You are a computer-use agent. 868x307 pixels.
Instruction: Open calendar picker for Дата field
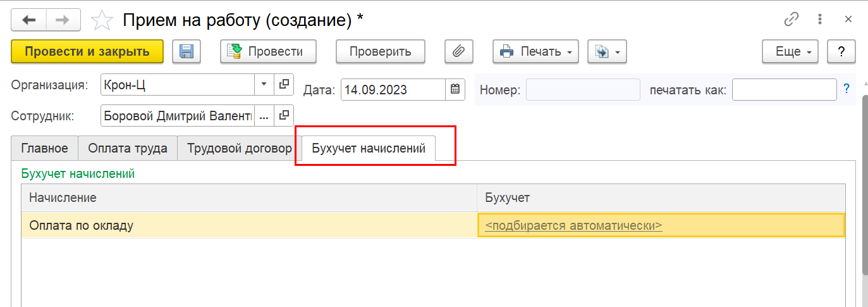click(455, 90)
